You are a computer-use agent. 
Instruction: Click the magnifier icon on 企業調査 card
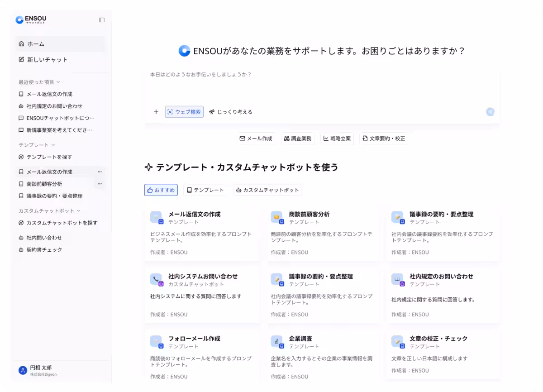pos(277,341)
